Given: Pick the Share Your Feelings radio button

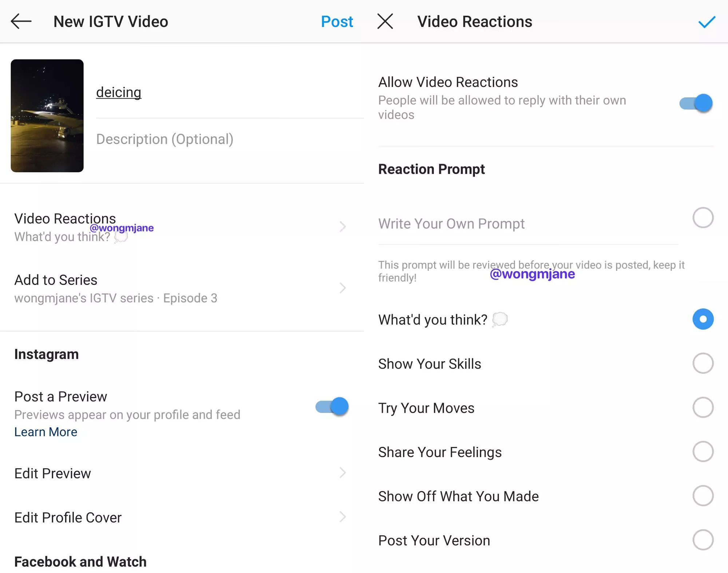Looking at the screenshot, I should (703, 451).
